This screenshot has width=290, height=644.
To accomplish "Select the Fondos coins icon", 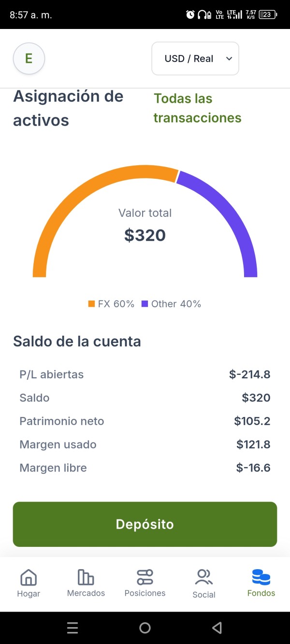I will pos(261,577).
